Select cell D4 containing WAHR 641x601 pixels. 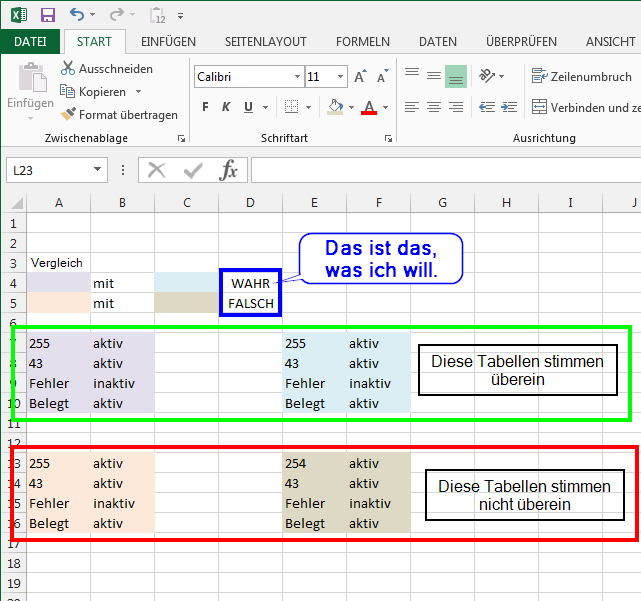tap(250, 284)
